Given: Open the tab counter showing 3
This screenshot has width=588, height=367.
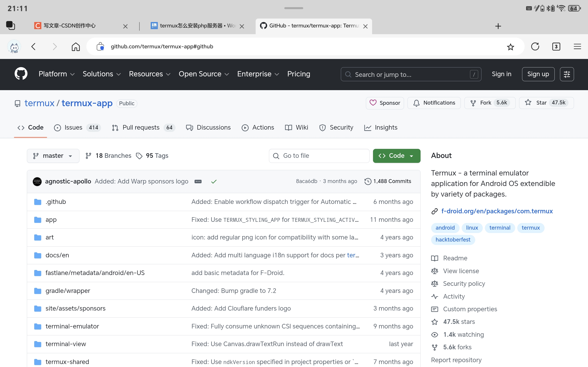Looking at the screenshot, I should pyautogui.click(x=556, y=47).
